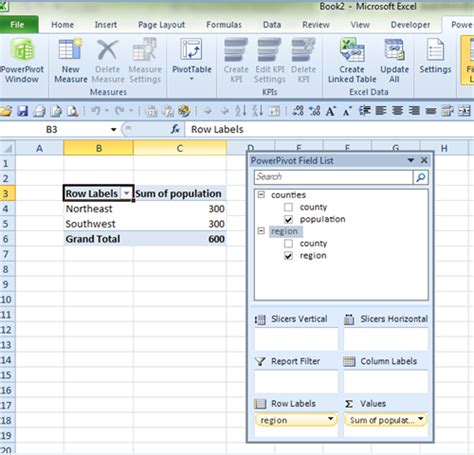The width and height of the screenshot is (474, 455).
Task: Click Create Linked Table
Action: coord(352,61)
